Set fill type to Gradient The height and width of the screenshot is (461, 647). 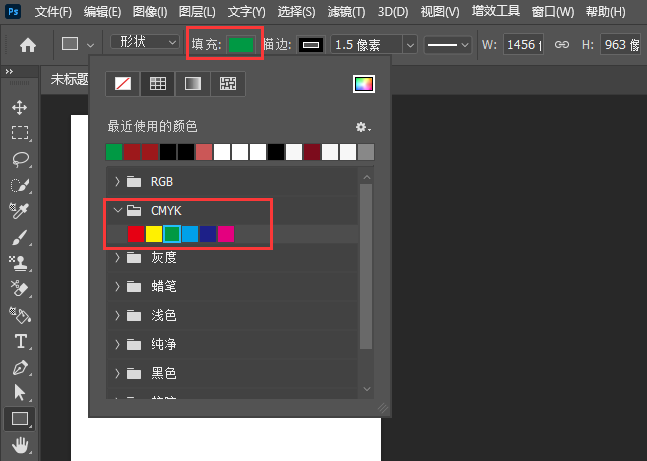click(193, 84)
